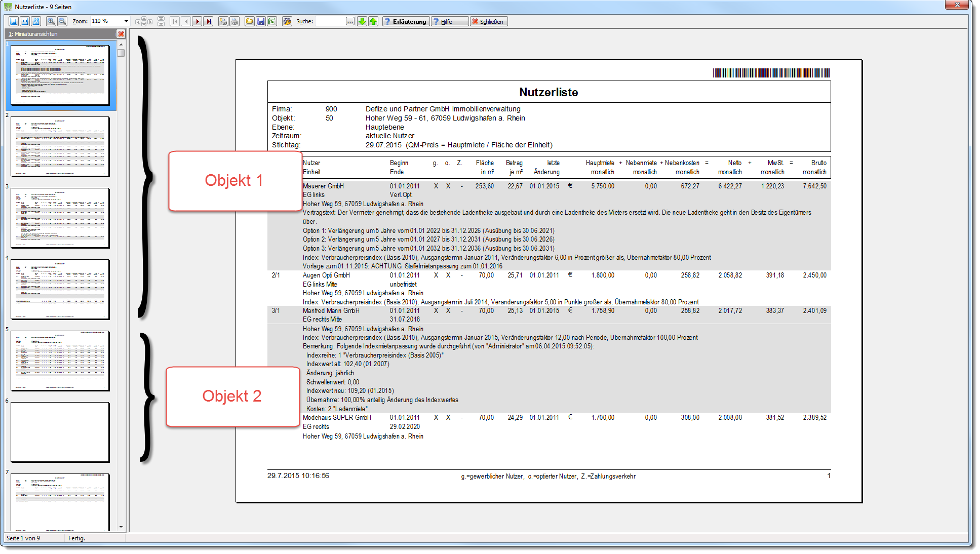Click the tenant name 'Augen Opti GmbH'
980x554 pixels.
[326, 275]
